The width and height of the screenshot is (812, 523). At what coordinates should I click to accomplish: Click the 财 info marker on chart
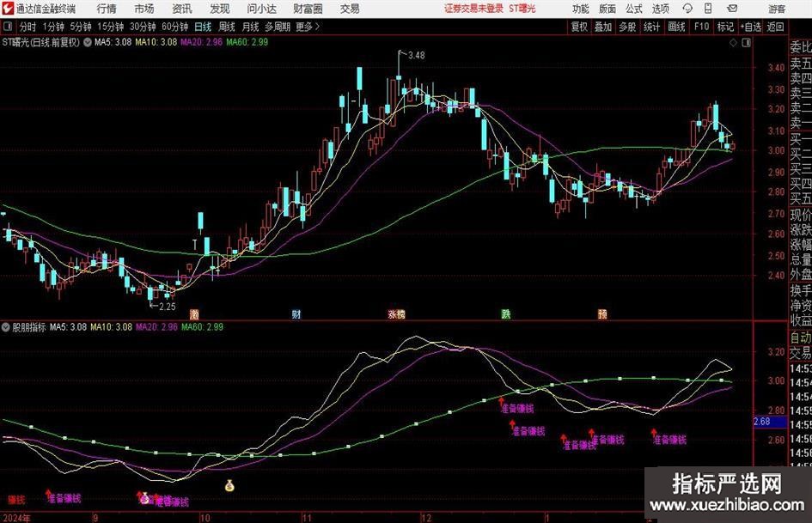[x=296, y=313]
